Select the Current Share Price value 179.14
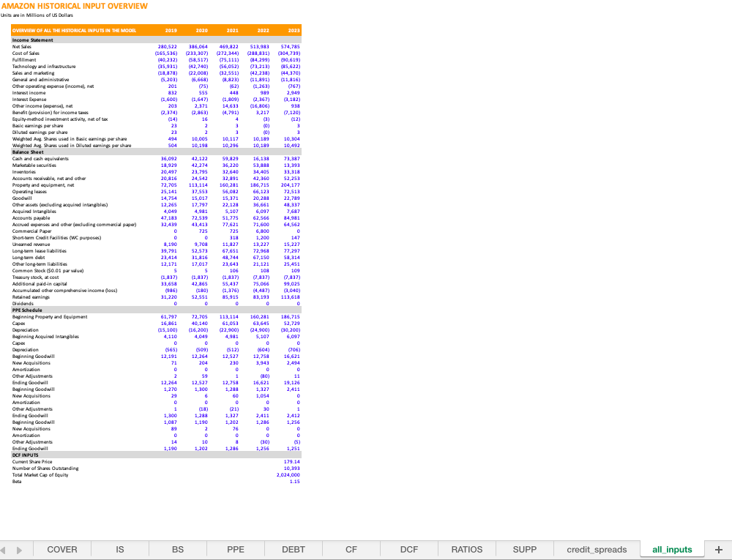 pyautogui.click(x=292, y=462)
